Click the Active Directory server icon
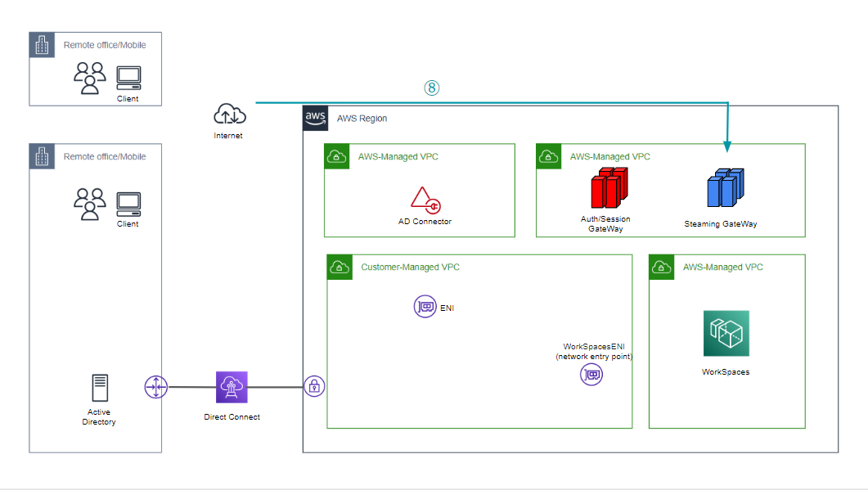This screenshot has height=490, width=868. pyautogui.click(x=100, y=388)
